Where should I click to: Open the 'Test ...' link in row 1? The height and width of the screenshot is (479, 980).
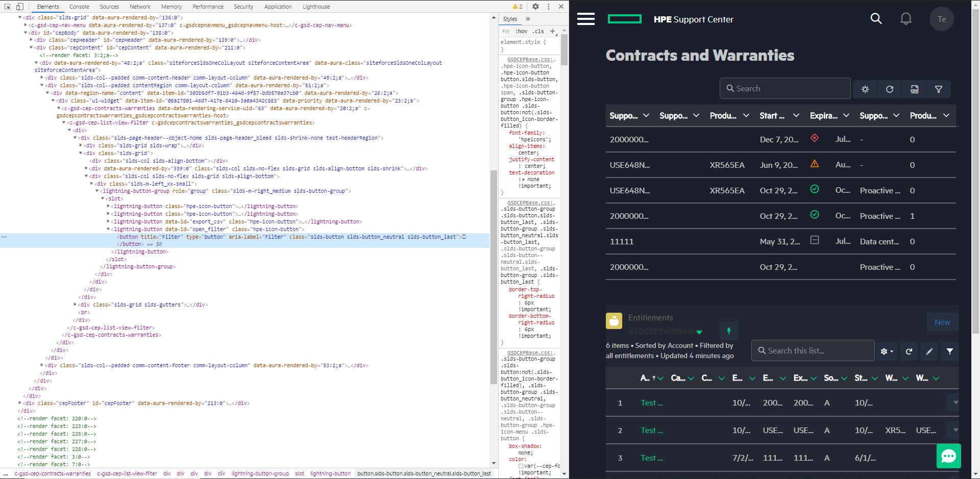coord(652,403)
